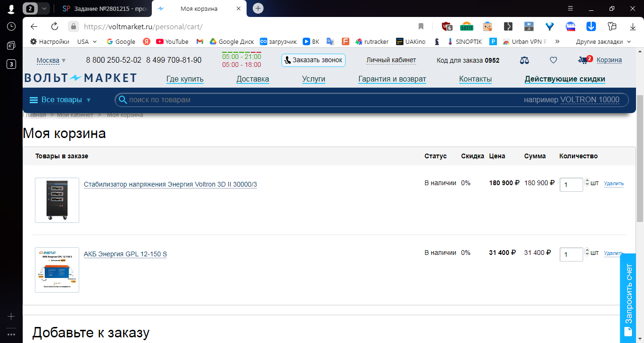The width and height of the screenshot is (644, 343).
Task: Open the Yandex bookmark icon
Action: pyautogui.click(x=147, y=41)
